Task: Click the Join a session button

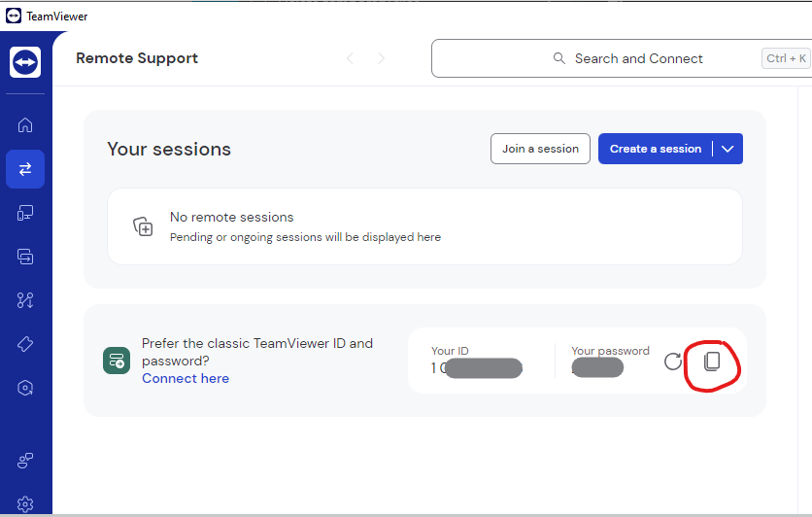Action: coord(540,149)
